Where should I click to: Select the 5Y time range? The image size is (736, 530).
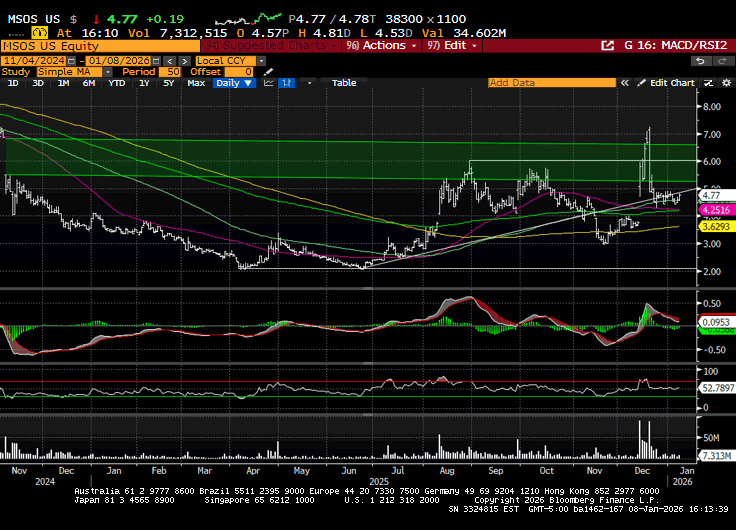pyautogui.click(x=169, y=83)
